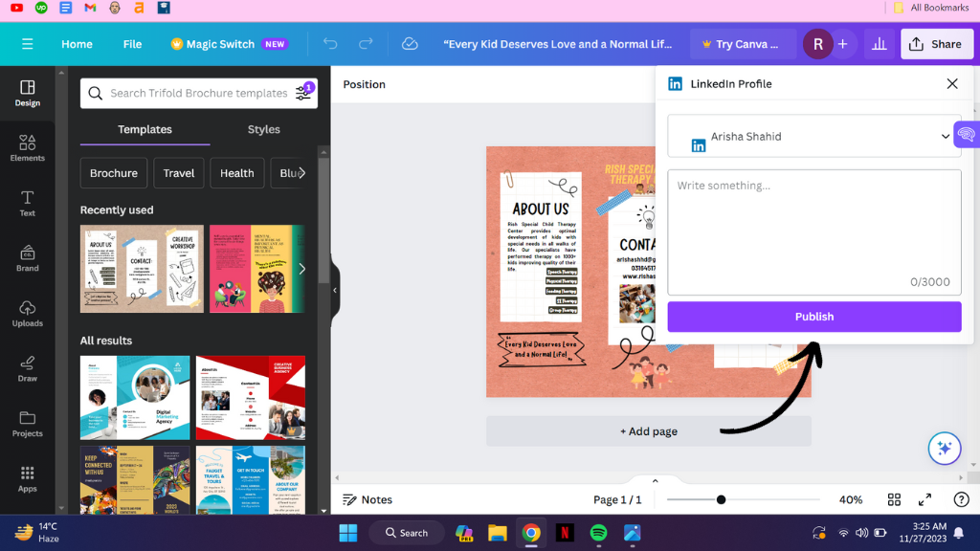Click the Windows Start button
This screenshot has height=551, width=980.
coord(348,532)
